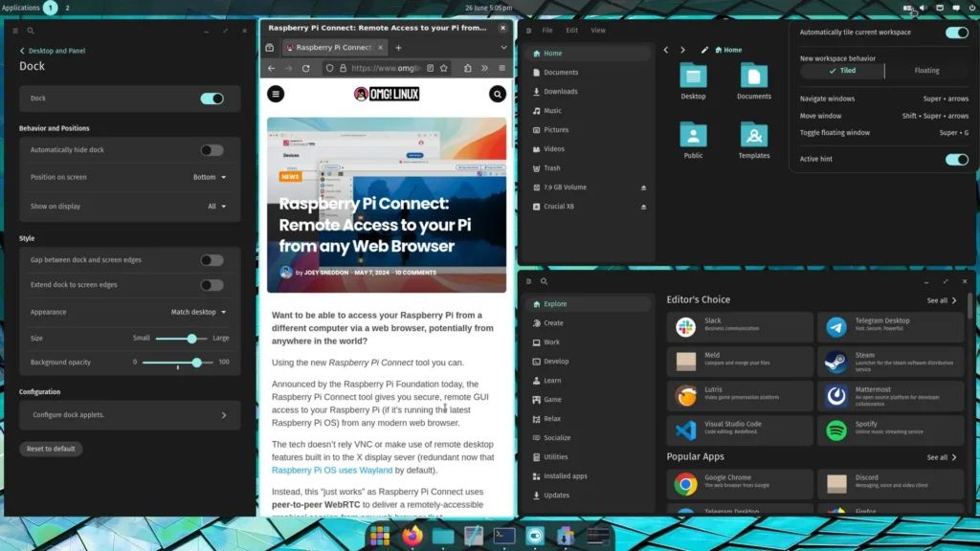Click the Visual Studio Code icon
This screenshot has width=980, height=551.
pos(685,430)
